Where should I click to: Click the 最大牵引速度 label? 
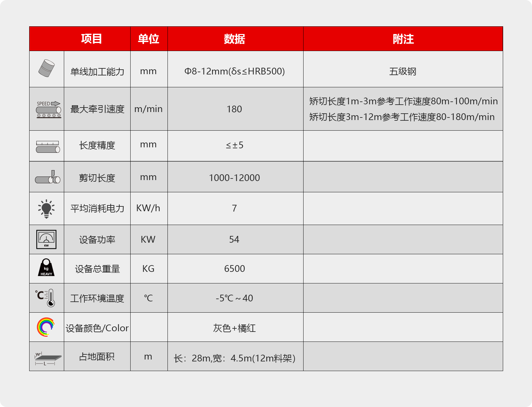pyautogui.click(x=97, y=109)
